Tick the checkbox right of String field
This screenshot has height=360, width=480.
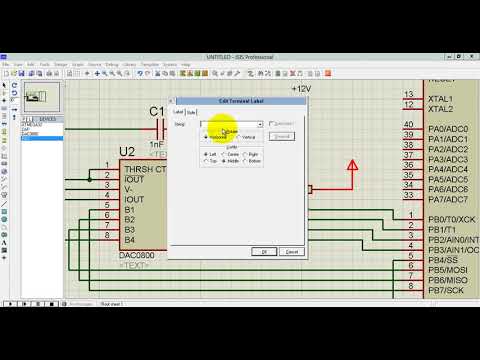pyautogui.click(x=271, y=124)
